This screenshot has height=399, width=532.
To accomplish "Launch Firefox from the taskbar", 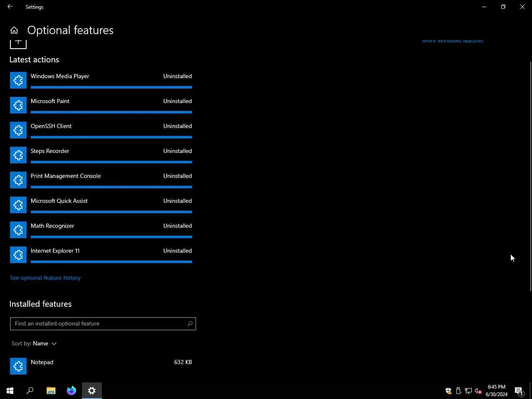I will pyautogui.click(x=71, y=391).
